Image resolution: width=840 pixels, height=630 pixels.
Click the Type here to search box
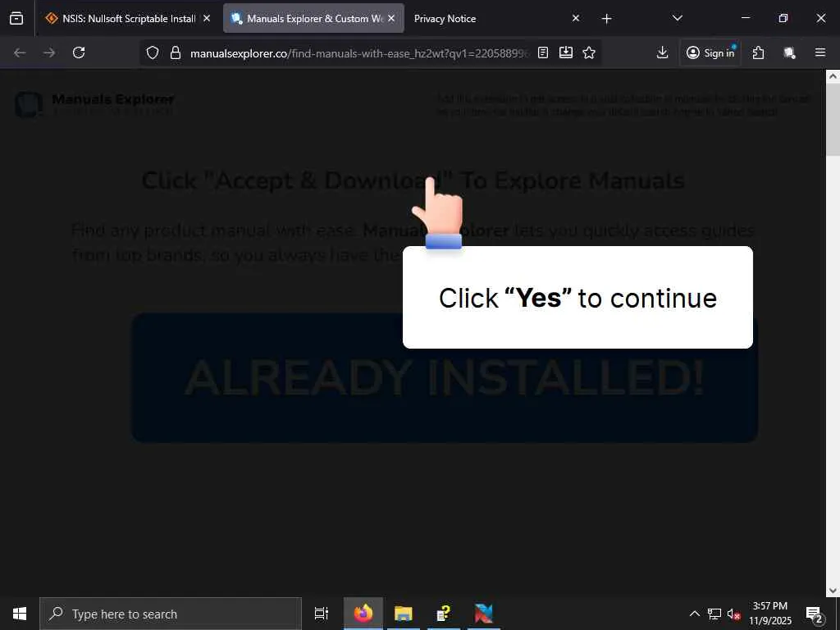[171, 614]
